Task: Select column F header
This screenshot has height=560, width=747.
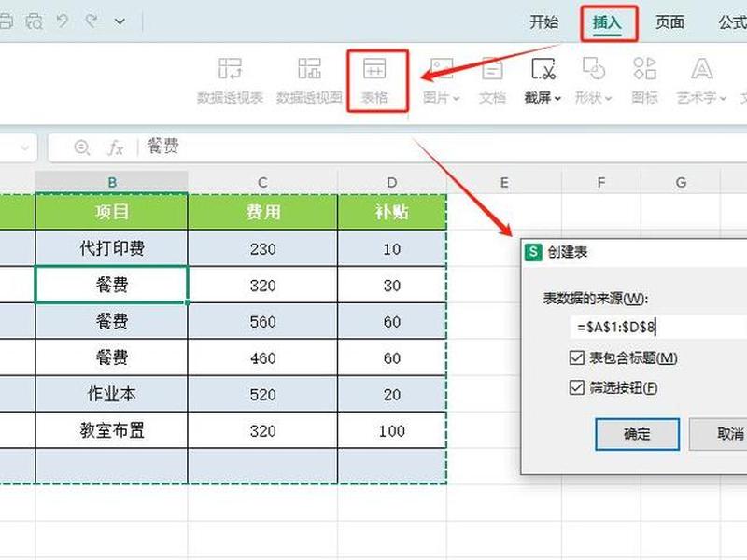Action: click(601, 182)
